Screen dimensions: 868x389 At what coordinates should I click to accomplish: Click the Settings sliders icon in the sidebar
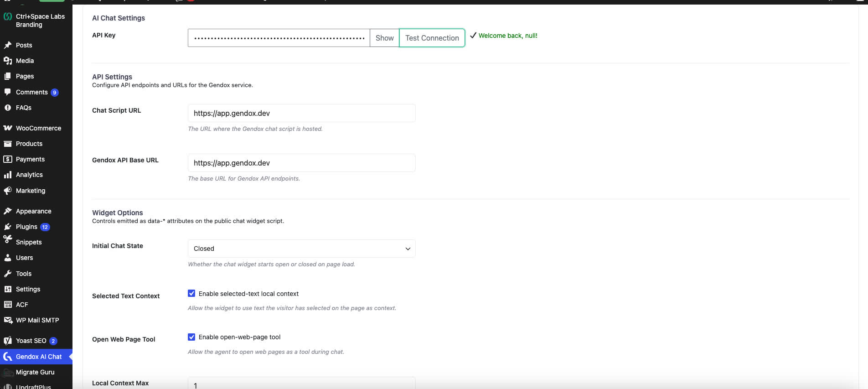pyautogui.click(x=8, y=289)
